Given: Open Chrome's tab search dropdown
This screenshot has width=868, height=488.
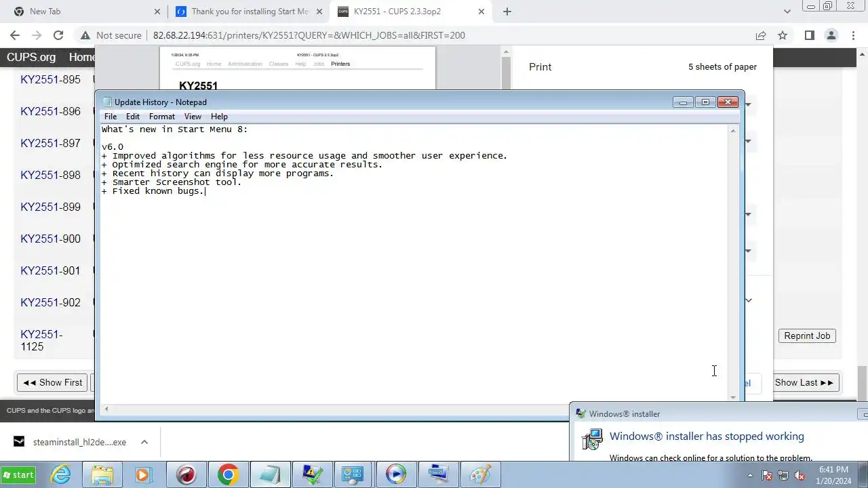Looking at the screenshot, I should [x=787, y=12].
